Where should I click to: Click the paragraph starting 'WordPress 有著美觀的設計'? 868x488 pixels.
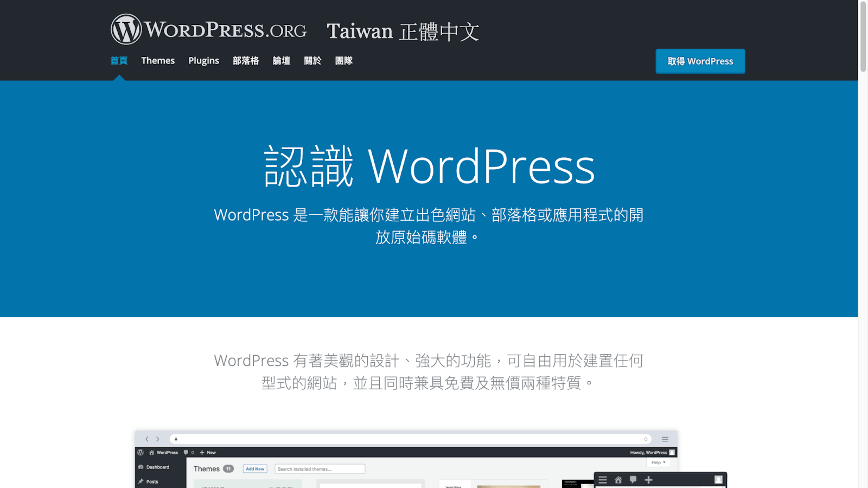(x=429, y=371)
